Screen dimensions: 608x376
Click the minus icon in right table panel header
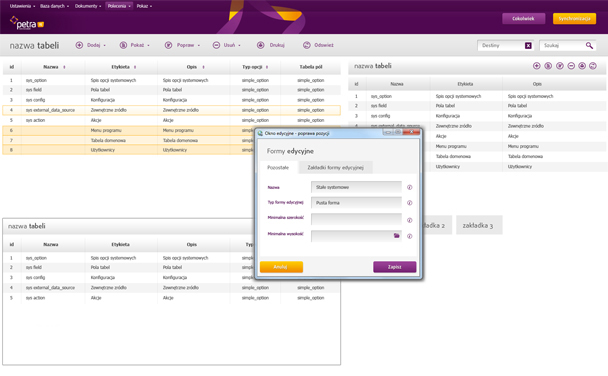coord(571,66)
